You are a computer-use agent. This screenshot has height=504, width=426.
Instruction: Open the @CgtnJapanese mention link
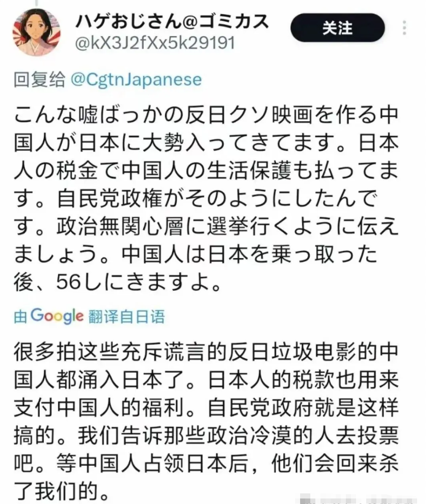click(136, 80)
